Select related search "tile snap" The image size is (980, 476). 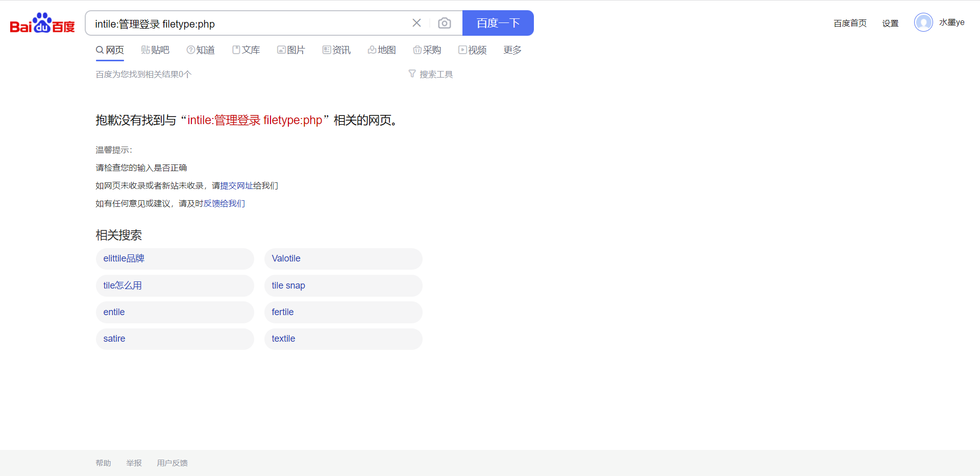(x=288, y=285)
